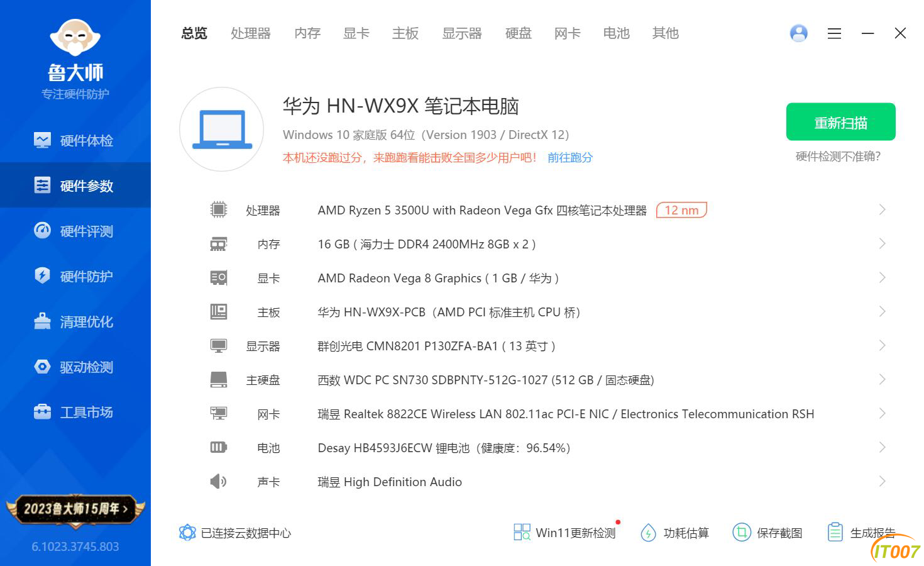This screenshot has width=924, height=566.
Task: Click the 显卡 graphics card icon
Action: [218, 277]
